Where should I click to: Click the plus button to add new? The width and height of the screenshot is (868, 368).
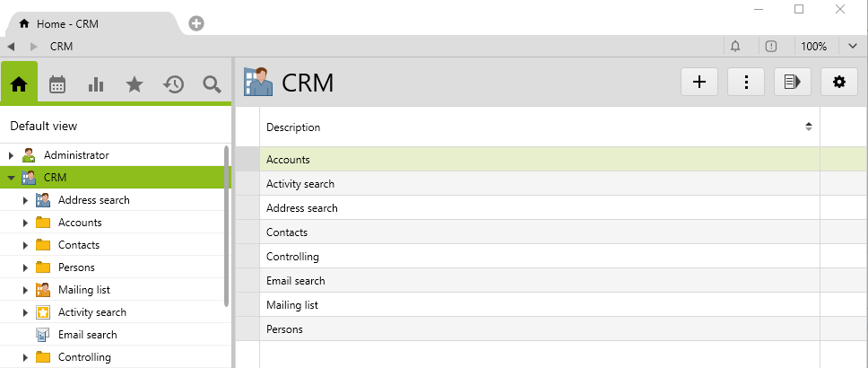(699, 82)
